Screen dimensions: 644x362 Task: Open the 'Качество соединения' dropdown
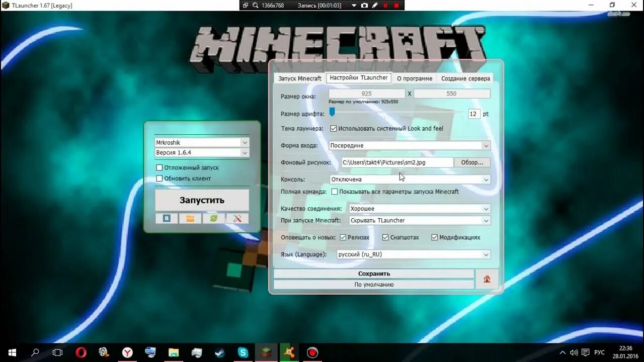[x=420, y=209]
